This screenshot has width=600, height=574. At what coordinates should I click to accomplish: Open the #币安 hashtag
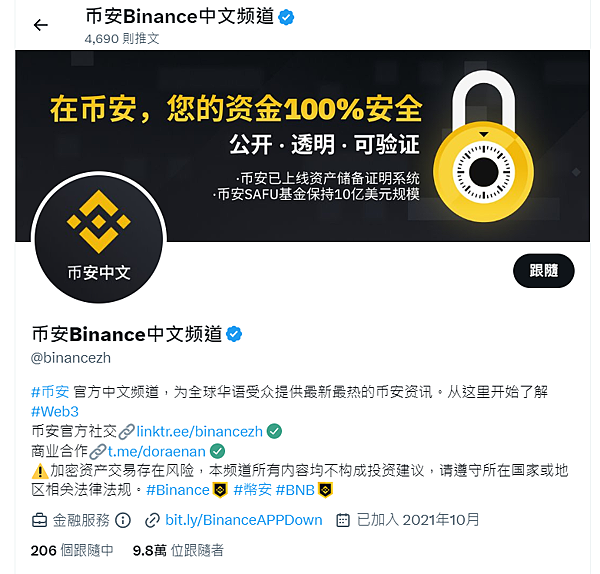(50, 391)
